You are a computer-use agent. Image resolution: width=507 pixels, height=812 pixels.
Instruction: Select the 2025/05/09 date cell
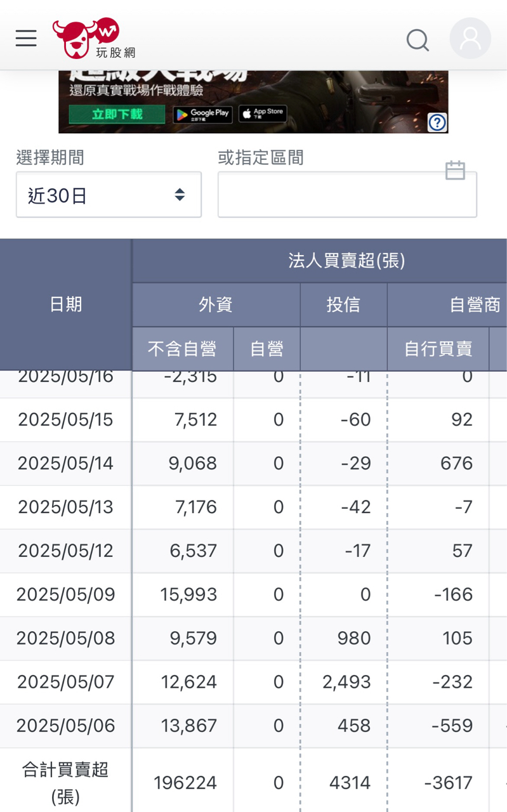pyautogui.click(x=65, y=595)
